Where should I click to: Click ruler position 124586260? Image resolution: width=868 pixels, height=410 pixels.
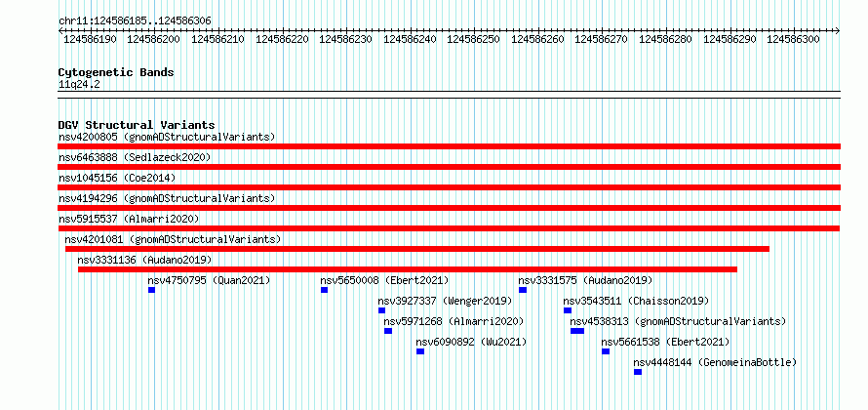pos(538,39)
